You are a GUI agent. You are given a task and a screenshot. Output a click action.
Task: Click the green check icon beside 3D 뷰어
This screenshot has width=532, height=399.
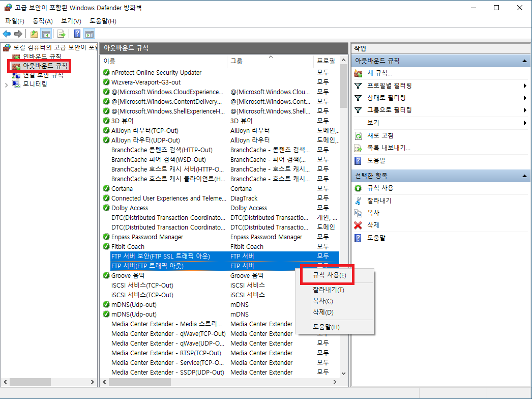click(x=106, y=121)
